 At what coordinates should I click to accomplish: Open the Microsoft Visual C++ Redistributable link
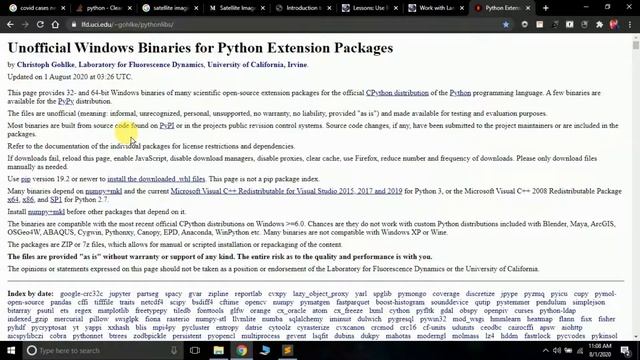point(286,191)
